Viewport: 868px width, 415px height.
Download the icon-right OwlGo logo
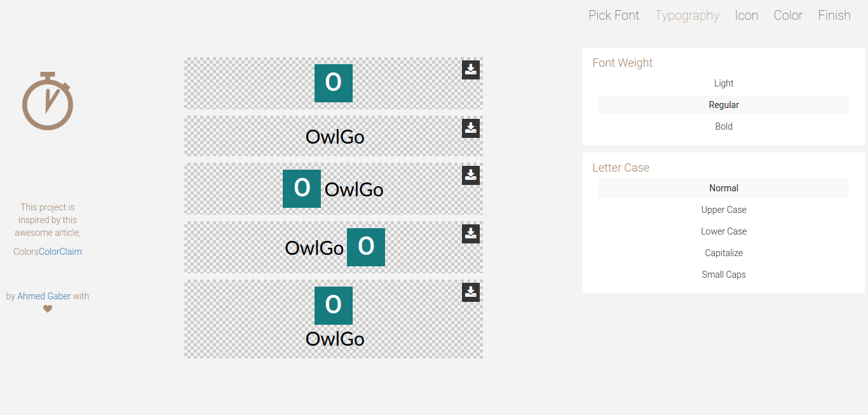pos(470,234)
